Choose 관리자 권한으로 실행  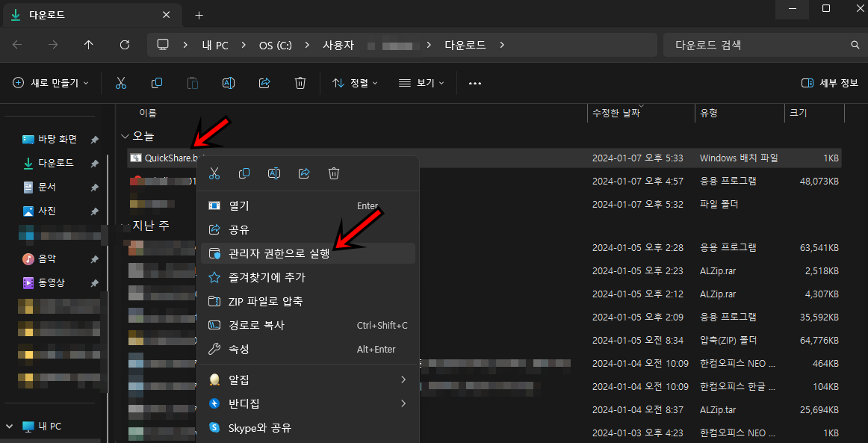(x=307, y=253)
